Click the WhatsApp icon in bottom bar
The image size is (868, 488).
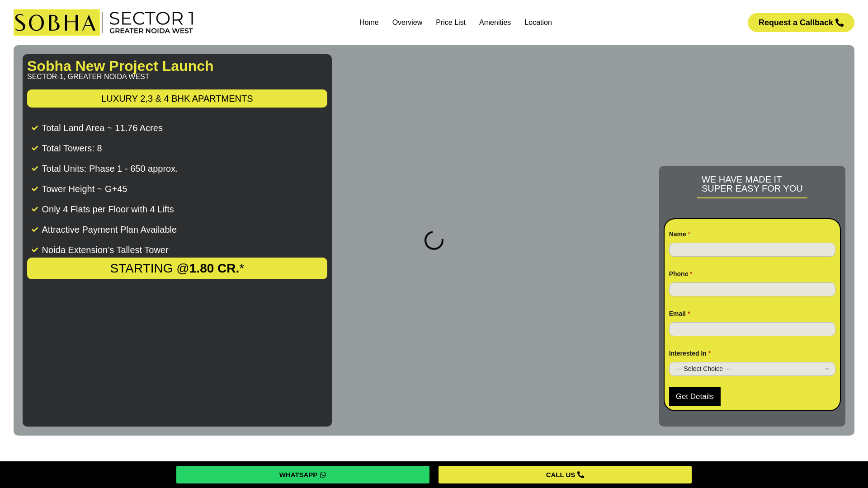(x=323, y=475)
